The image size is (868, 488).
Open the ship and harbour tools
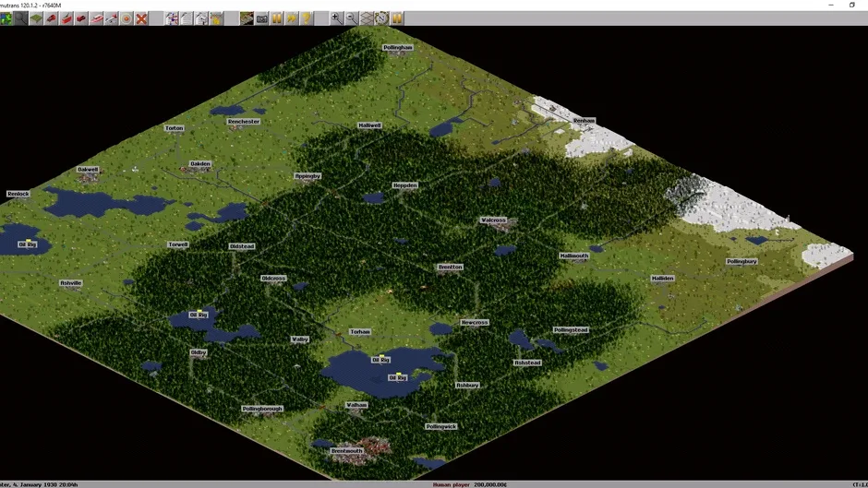coord(96,18)
